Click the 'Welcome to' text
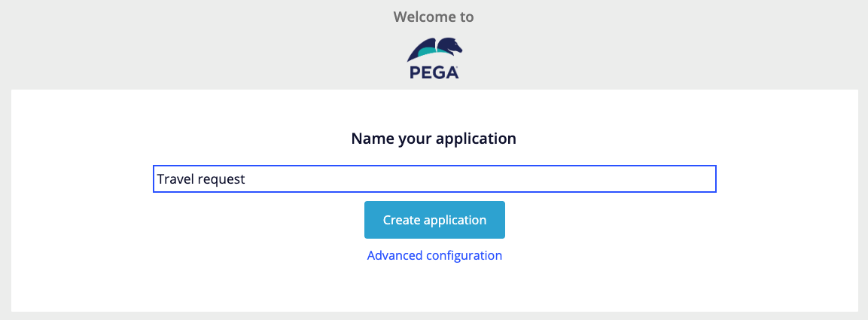Screen dimensions: 868x320 pyautogui.click(x=434, y=17)
